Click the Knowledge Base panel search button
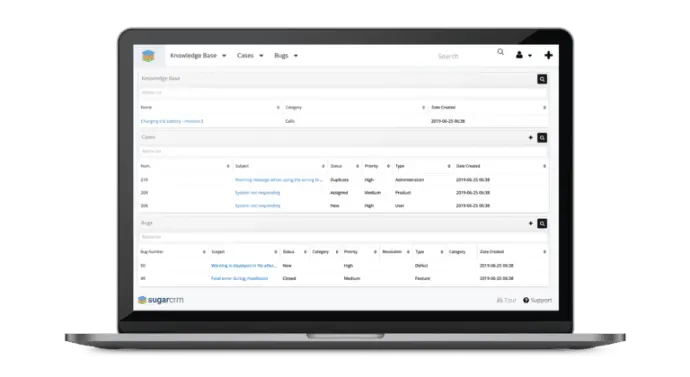690x377 pixels. coord(542,79)
